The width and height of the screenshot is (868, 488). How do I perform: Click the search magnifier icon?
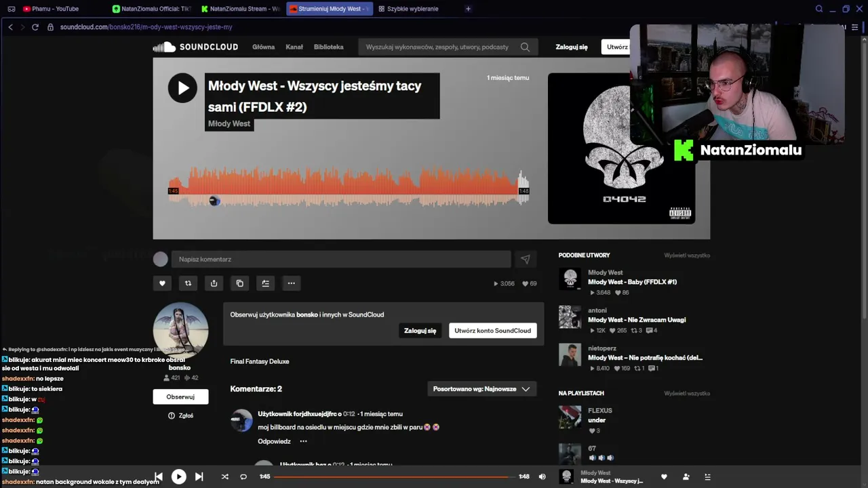click(525, 47)
